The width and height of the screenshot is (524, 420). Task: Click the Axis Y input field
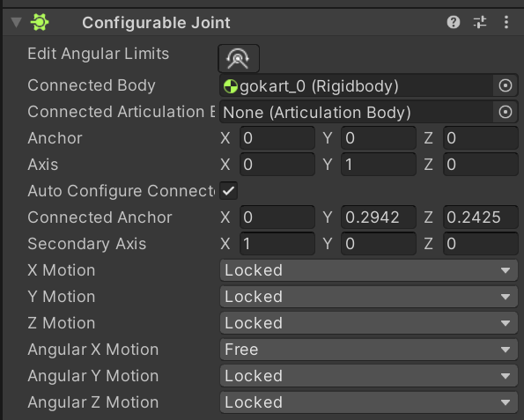point(379,165)
